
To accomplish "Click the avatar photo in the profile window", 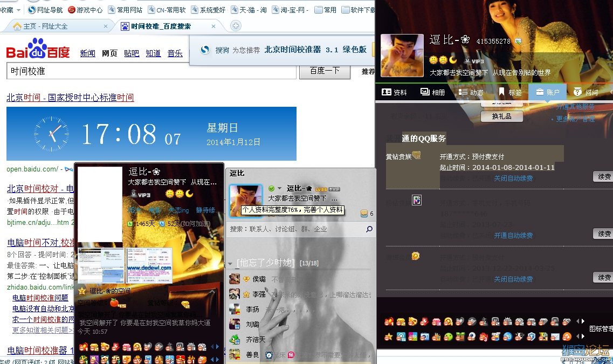I will point(402,55).
